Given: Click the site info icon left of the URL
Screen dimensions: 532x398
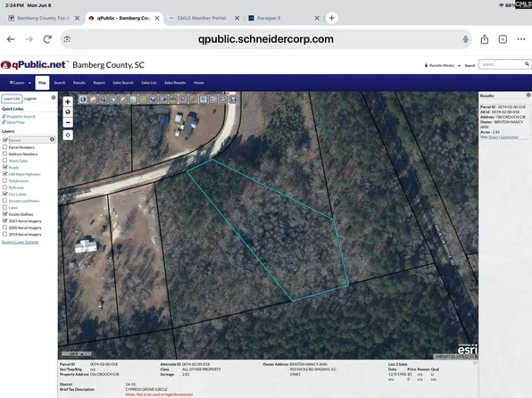Looking at the screenshot, I should pos(67,39).
